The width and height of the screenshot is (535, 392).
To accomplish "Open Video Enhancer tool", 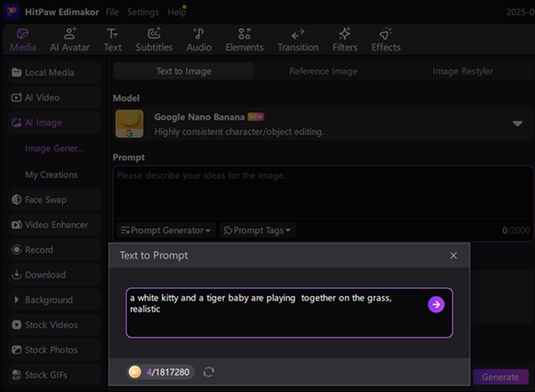I will point(55,225).
